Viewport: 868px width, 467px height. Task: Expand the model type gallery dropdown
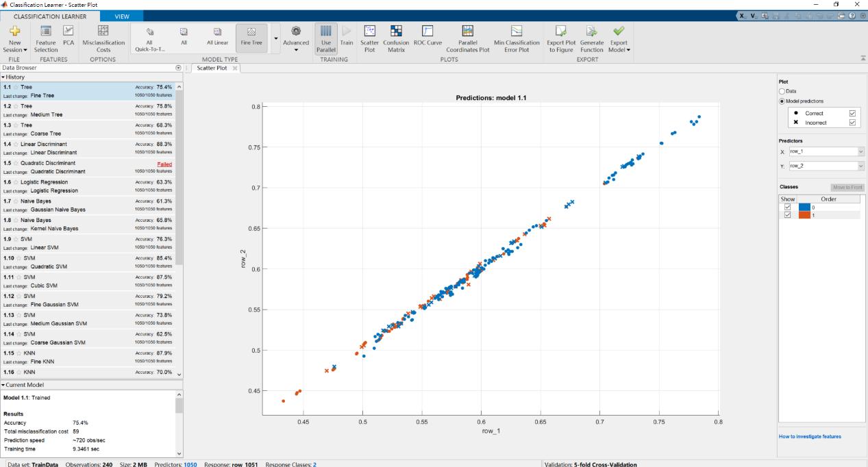[x=276, y=38]
